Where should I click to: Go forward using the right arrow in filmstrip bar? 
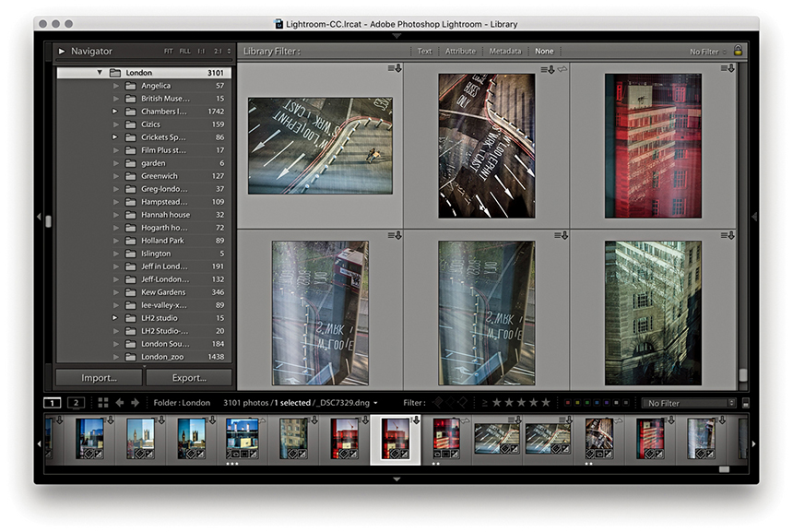[136, 403]
